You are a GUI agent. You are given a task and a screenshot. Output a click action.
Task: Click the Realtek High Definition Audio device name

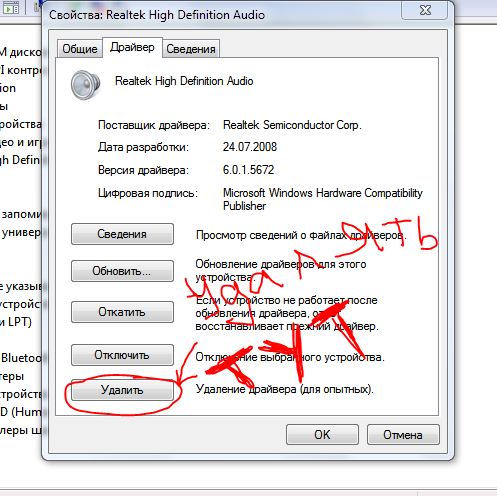click(x=184, y=81)
